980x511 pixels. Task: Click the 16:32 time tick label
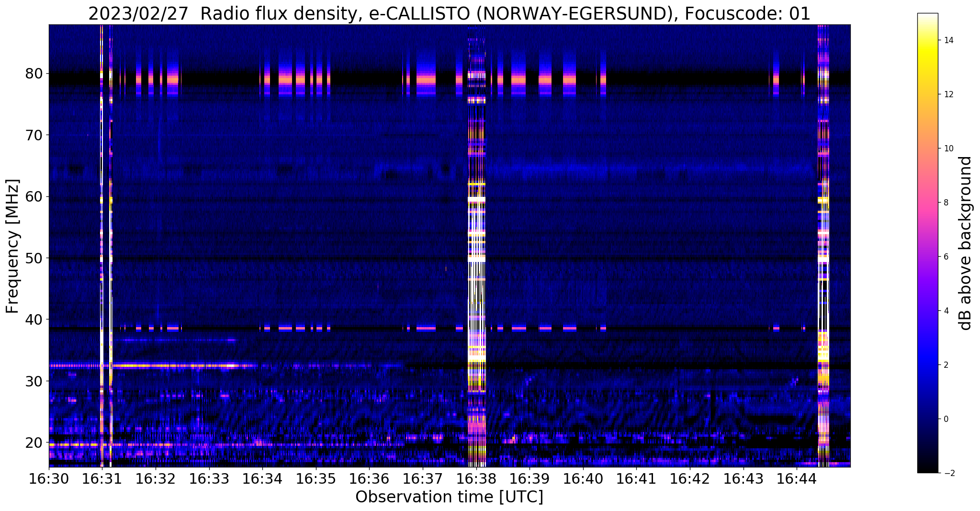coord(156,478)
